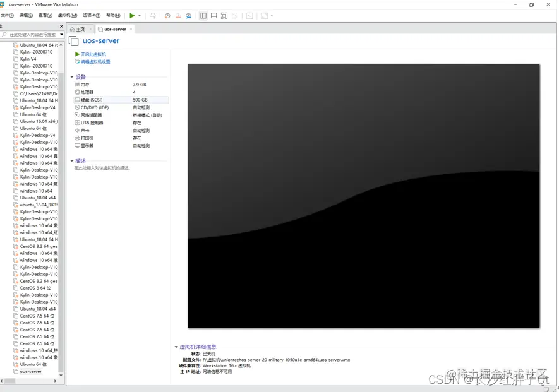Close the 主页 tab
Image resolution: width=559 pixels, height=392 pixels.
pyautogui.click(x=90, y=29)
